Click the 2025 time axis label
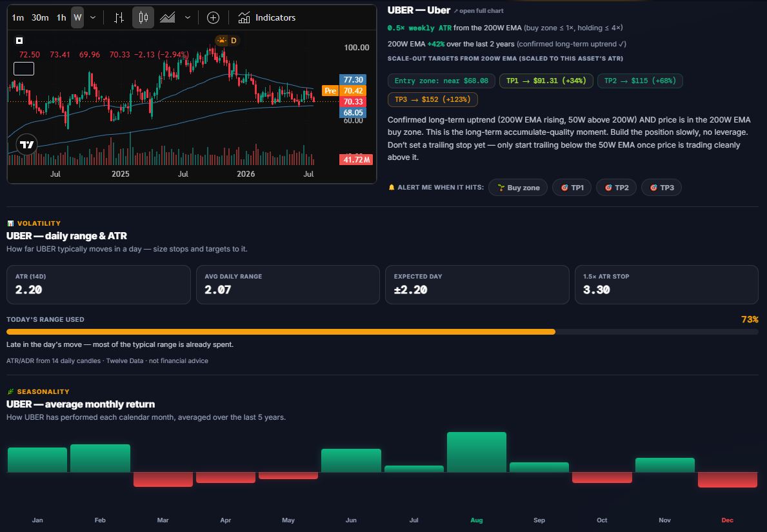Viewport: 767px width, 532px height. point(121,174)
